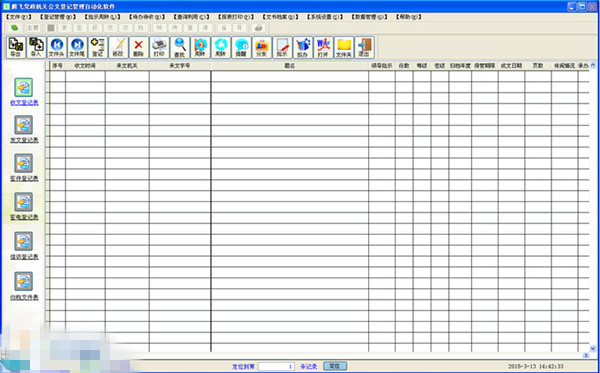Click the 导出 (export) toolbar icon

point(16,47)
